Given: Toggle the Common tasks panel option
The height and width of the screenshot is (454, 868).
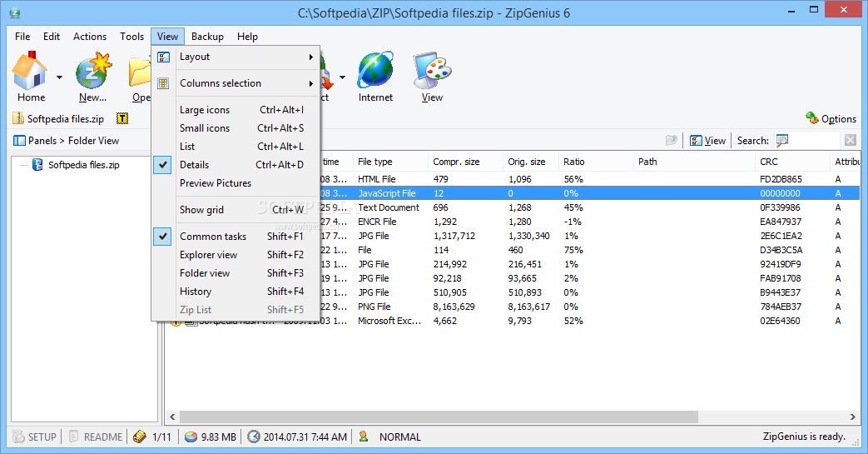Looking at the screenshot, I should click(236, 236).
